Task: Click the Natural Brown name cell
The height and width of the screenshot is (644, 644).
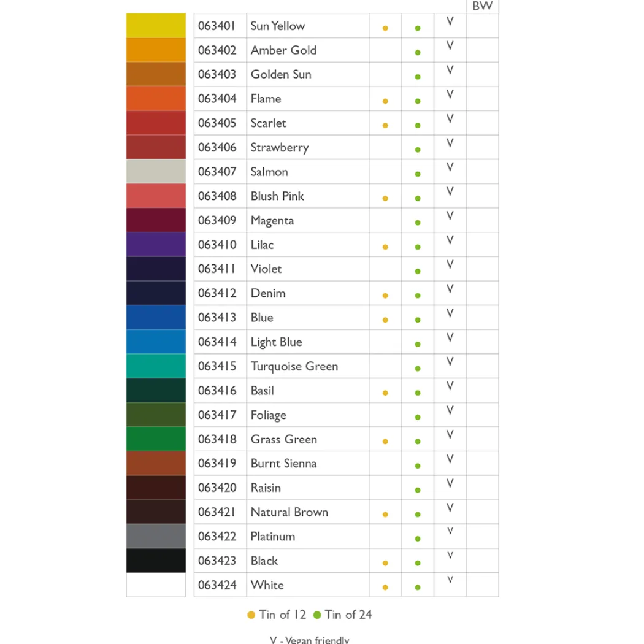Action: [308, 512]
